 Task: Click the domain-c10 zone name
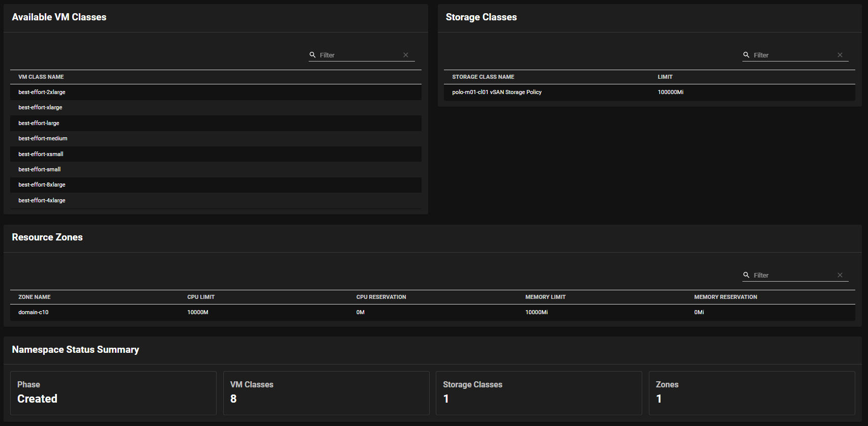point(34,312)
